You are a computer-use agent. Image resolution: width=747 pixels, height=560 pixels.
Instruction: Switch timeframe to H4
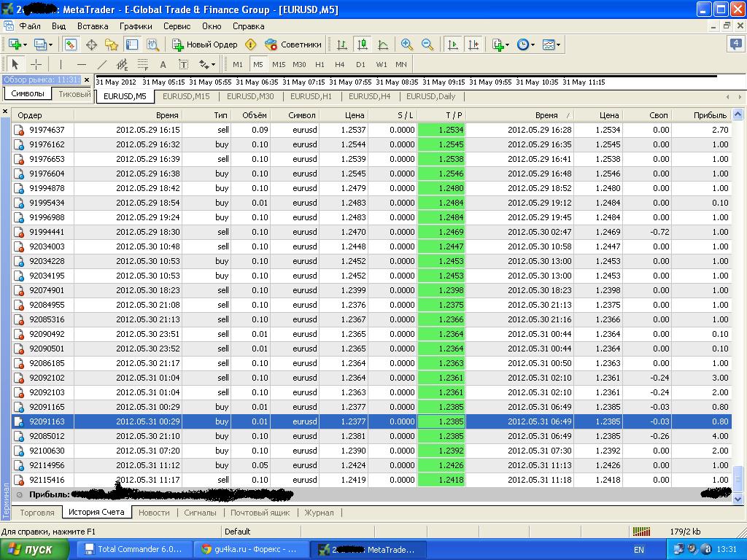340,64
